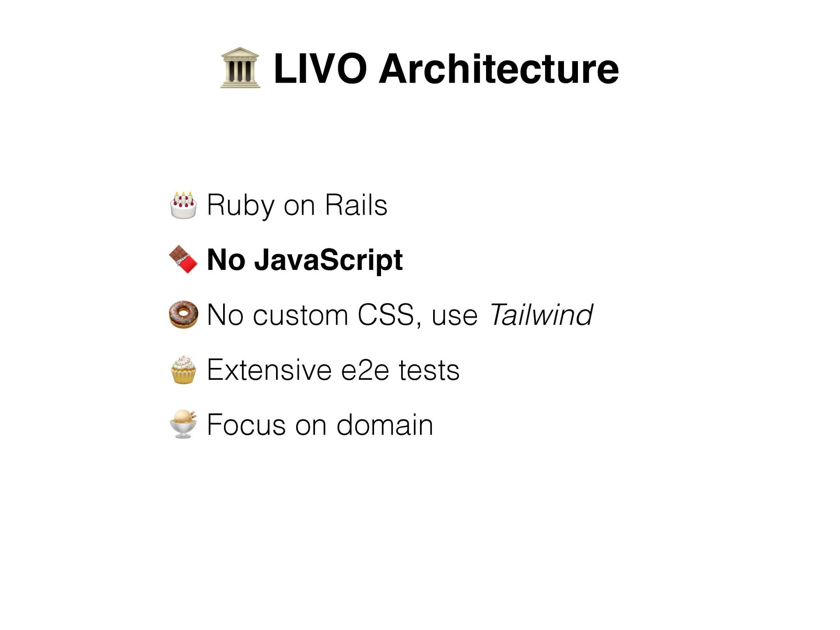Select the LIVO Architecture title text

click(x=446, y=69)
